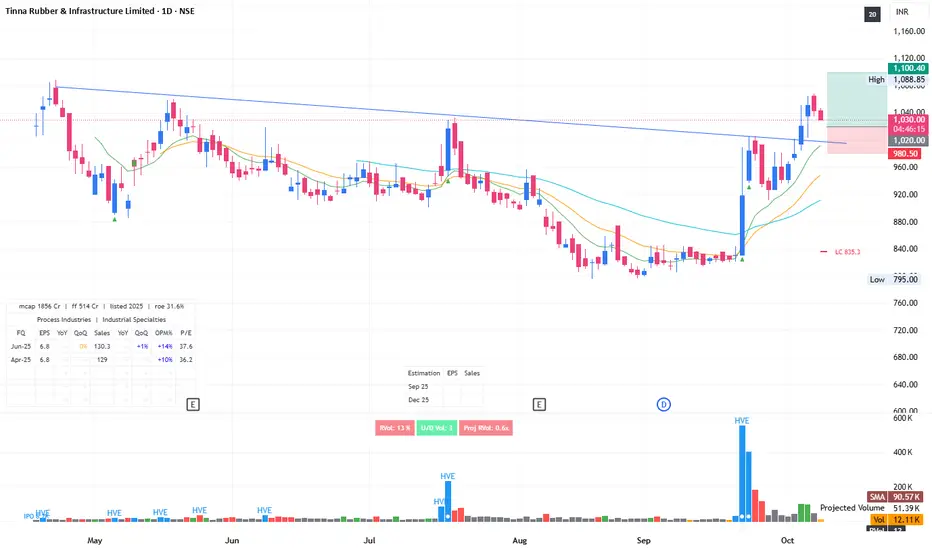932x550 pixels.
Task: Click the LC 835.3 label
Action: 847,252
